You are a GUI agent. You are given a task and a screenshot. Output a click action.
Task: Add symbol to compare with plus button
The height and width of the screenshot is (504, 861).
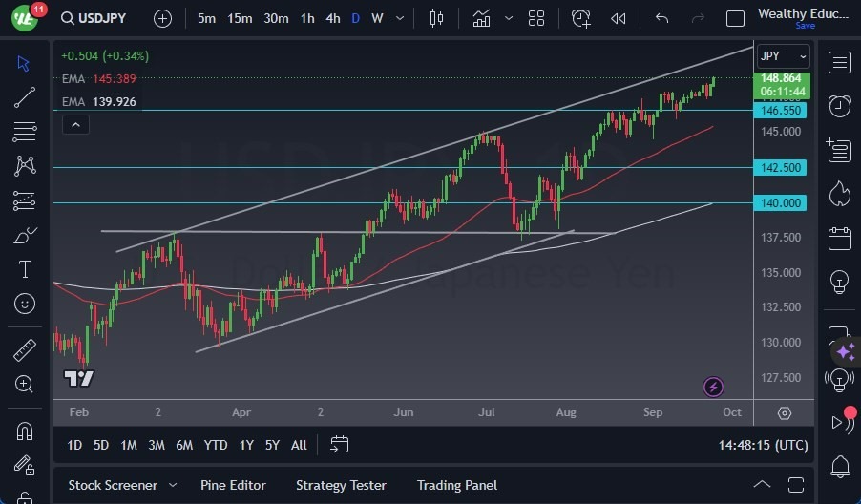point(162,19)
